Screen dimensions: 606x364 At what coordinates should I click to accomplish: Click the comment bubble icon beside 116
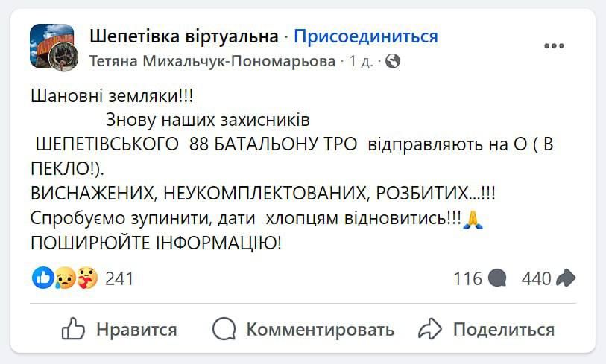click(x=497, y=278)
